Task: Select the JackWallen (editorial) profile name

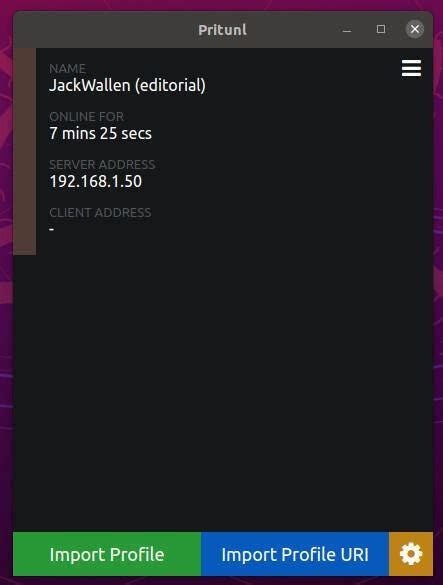Action: 127,85
